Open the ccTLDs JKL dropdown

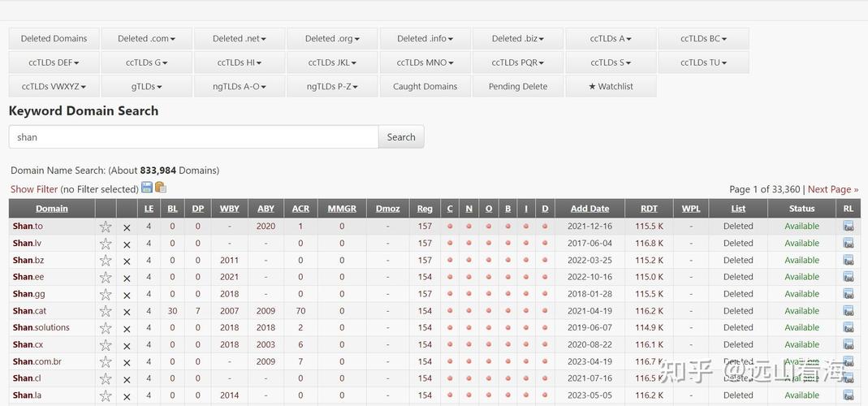pos(332,63)
